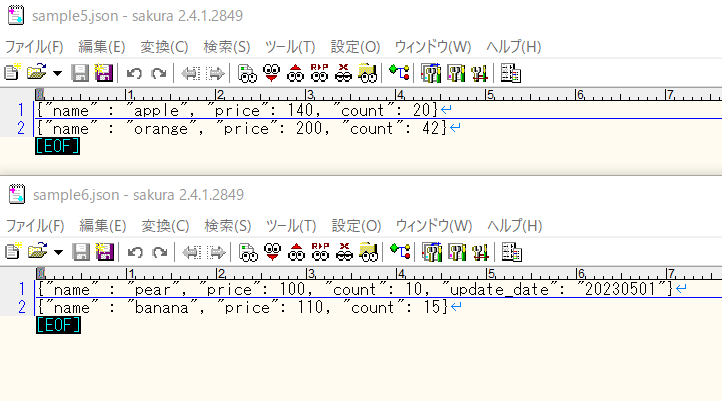Image resolution: width=722 pixels, height=401 pixels.
Task: Expand Open dropdown arrow in sample6.json window
Action: click(x=58, y=252)
